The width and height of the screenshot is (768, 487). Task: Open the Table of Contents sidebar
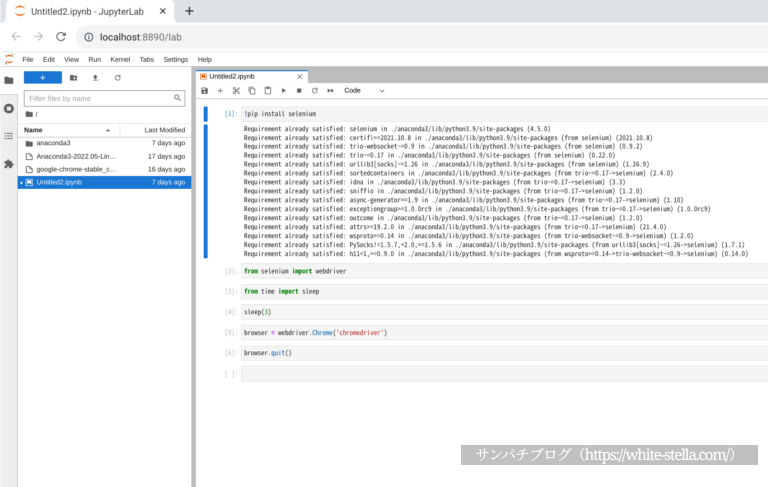click(9, 136)
